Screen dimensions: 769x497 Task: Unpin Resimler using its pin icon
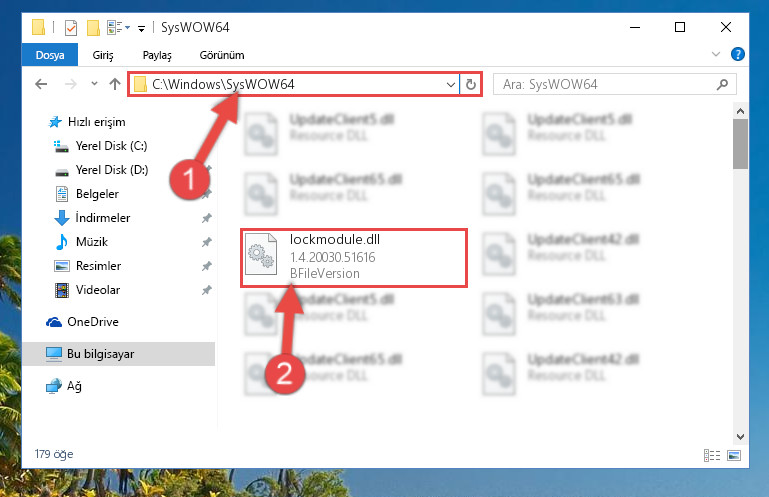[206, 266]
